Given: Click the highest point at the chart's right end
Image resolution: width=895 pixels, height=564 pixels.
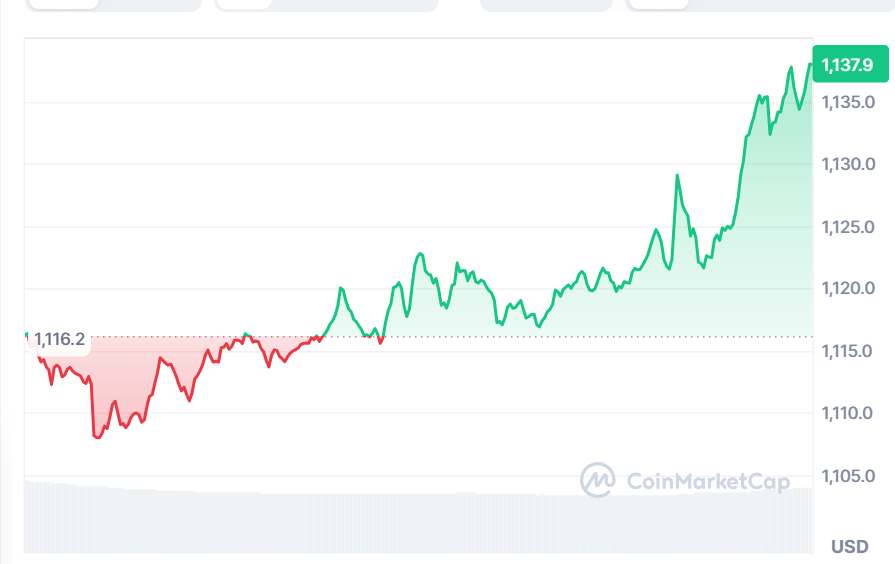Looking at the screenshot, I should (x=809, y=64).
